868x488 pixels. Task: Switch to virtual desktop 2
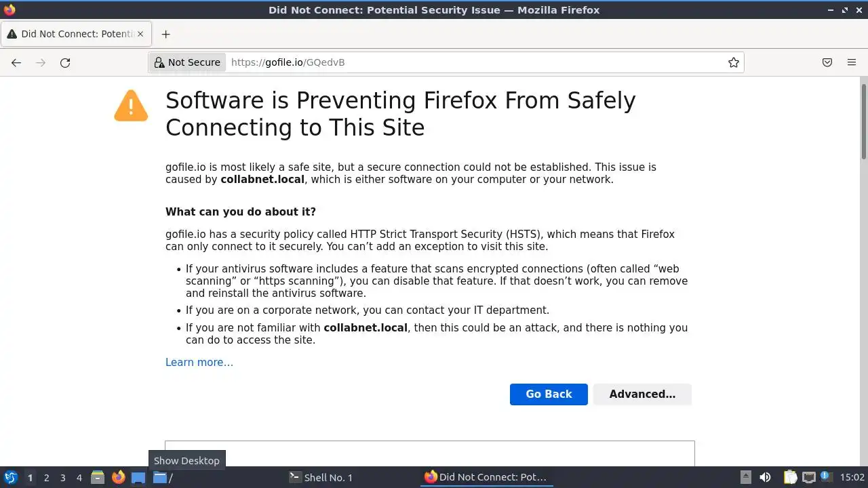(46, 477)
